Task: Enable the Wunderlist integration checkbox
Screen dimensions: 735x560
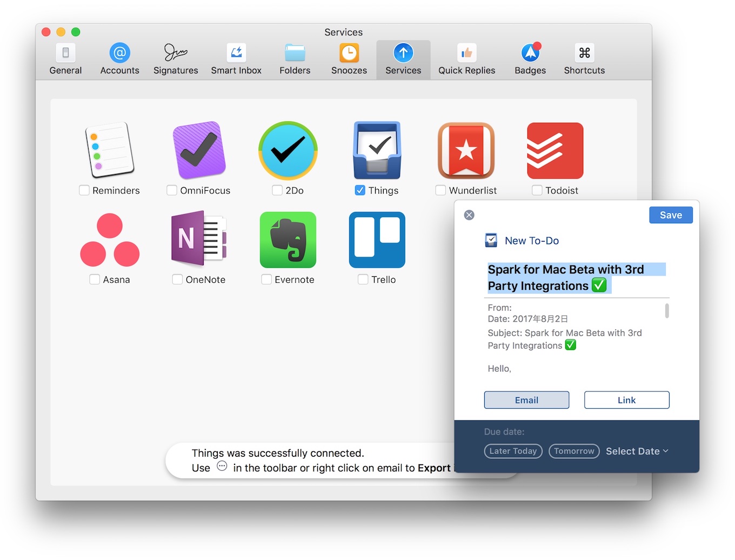Action: pyautogui.click(x=440, y=190)
